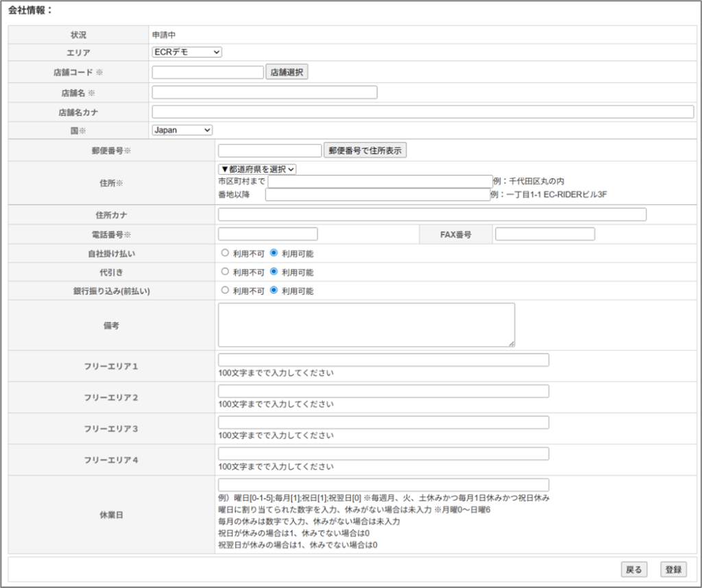Select 利用不可 for 自社掛け払い
This screenshot has width=702, height=588.
pos(225,253)
